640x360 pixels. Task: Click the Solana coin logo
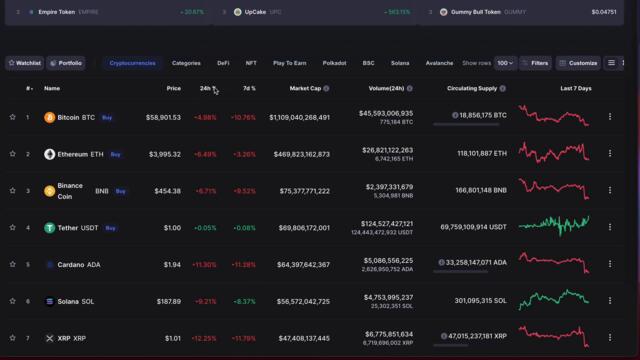tap(49, 301)
